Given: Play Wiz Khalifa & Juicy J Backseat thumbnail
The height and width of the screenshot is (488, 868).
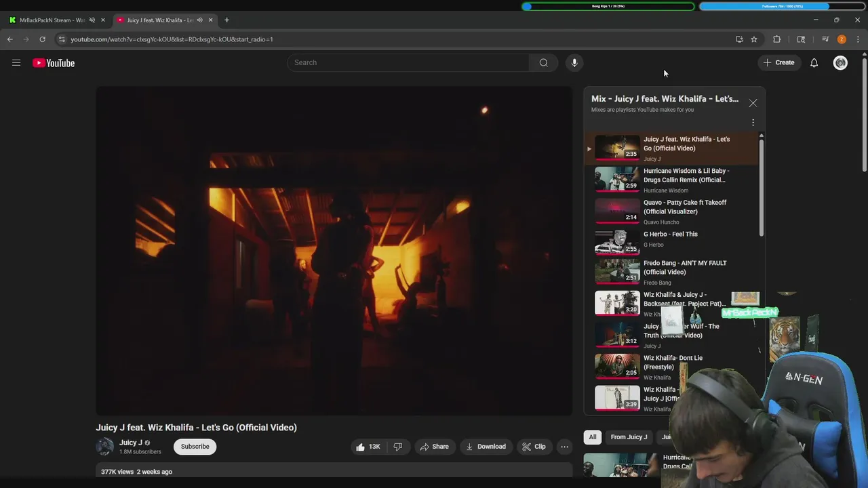Looking at the screenshot, I should [617, 303].
